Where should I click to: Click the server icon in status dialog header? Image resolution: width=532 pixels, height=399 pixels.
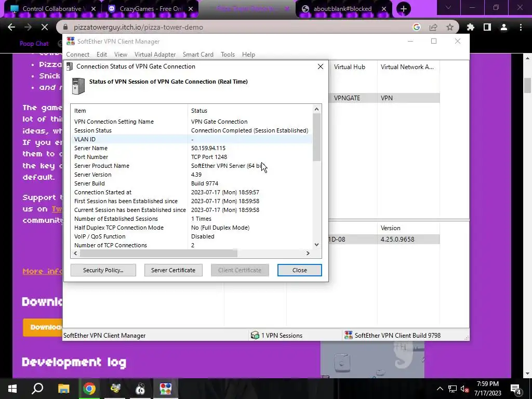78,86
